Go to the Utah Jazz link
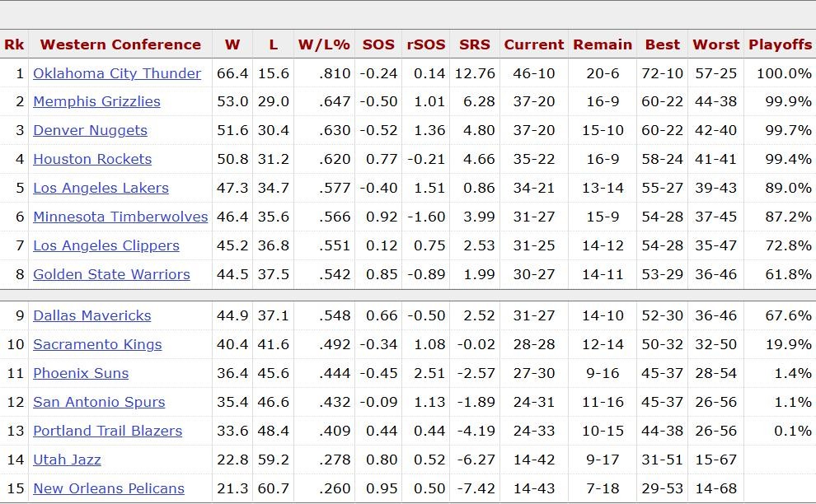The image size is (816, 504). click(67, 460)
